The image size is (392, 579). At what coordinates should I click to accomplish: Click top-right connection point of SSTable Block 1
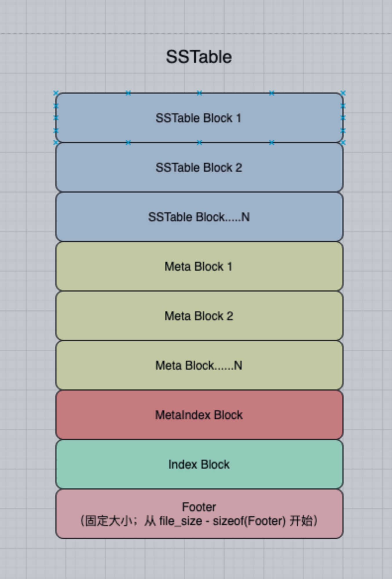343,93
